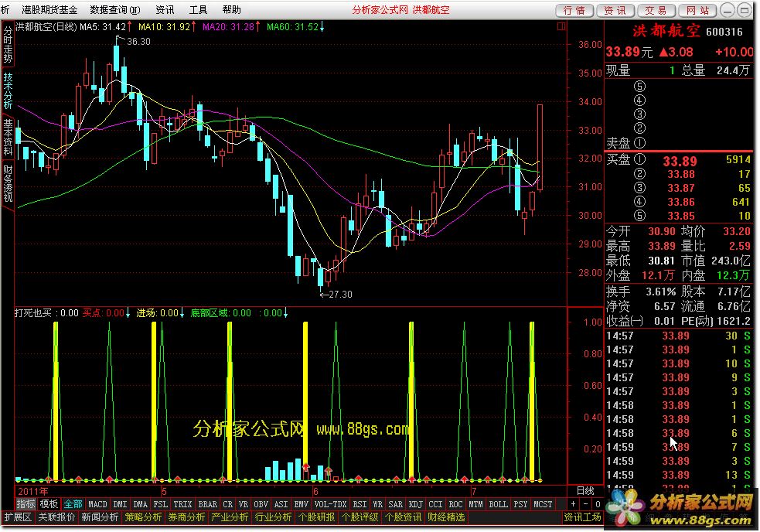Open the 券商分析 tab
The image size is (760, 532).
tap(186, 517)
